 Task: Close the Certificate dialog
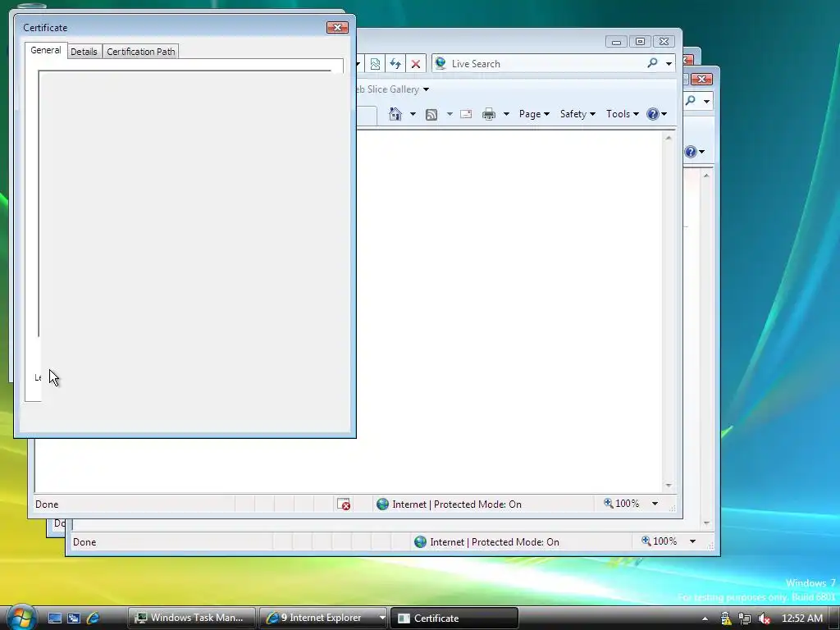[337, 27]
